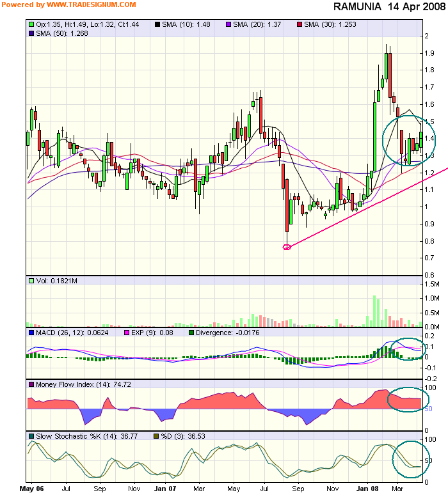
Task: Click the Money Flow Index (14) legend swatch
Action: tap(31, 384)
